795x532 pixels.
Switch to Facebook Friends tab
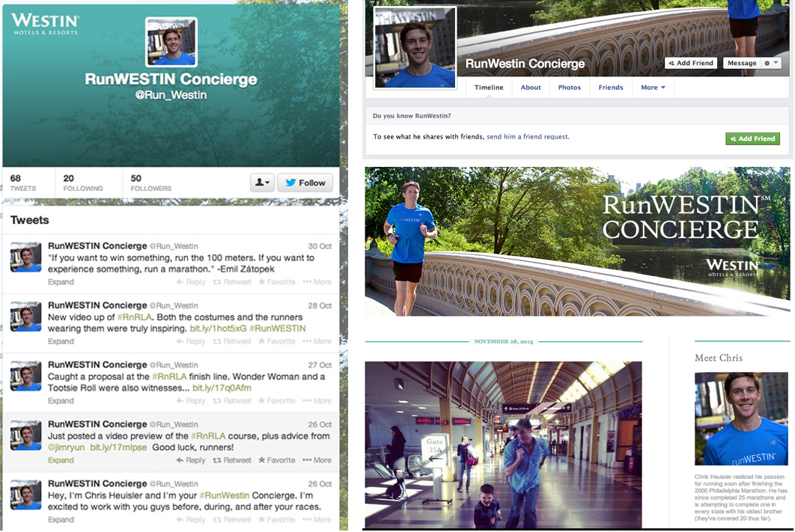(x=610, y=87)
